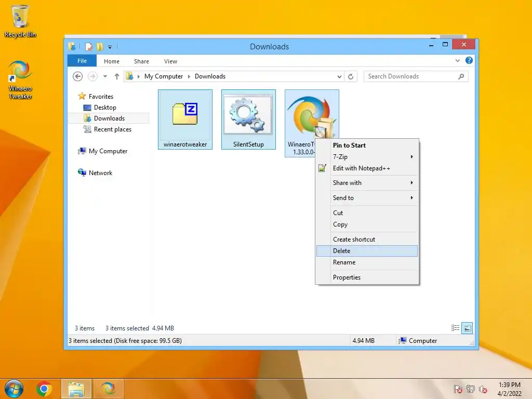Open the File ribbon tab
The image size is (532, 399).
82,61
